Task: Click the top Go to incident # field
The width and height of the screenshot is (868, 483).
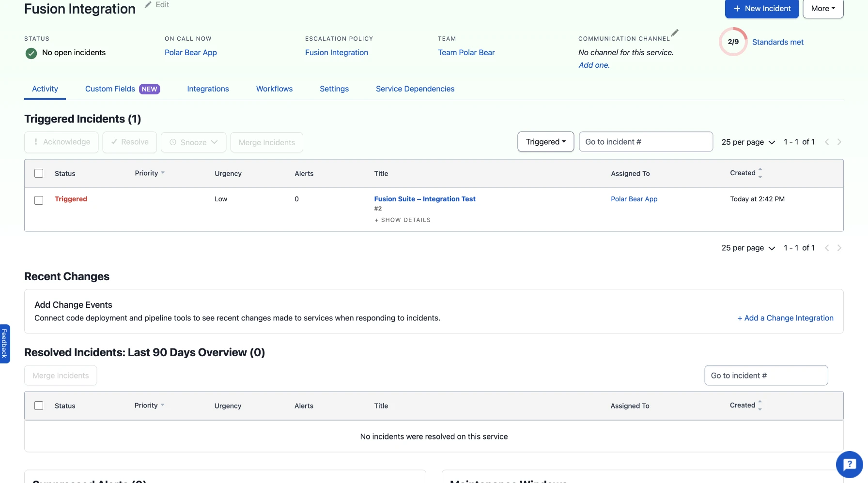Action: point(646,142)
